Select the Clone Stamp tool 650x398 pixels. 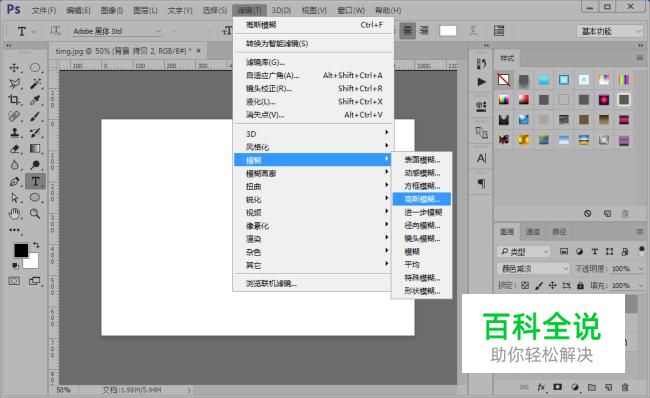click(x=15, y=133)
